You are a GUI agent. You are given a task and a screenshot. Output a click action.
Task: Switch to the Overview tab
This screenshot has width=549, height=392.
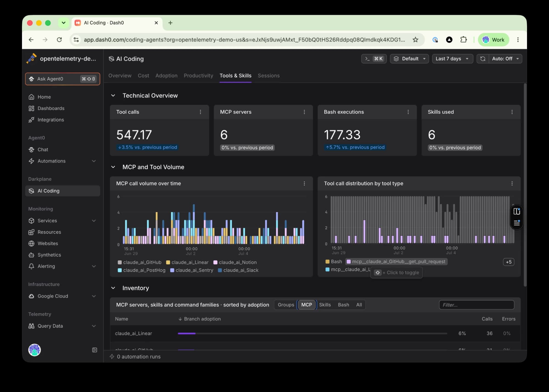click(x=120, y=76)
